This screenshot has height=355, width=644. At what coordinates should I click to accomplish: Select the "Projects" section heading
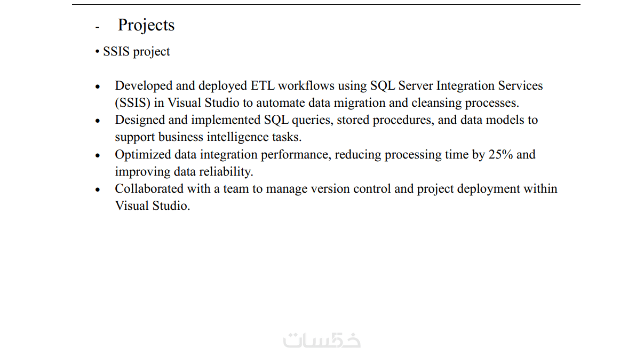pos(146,25)
